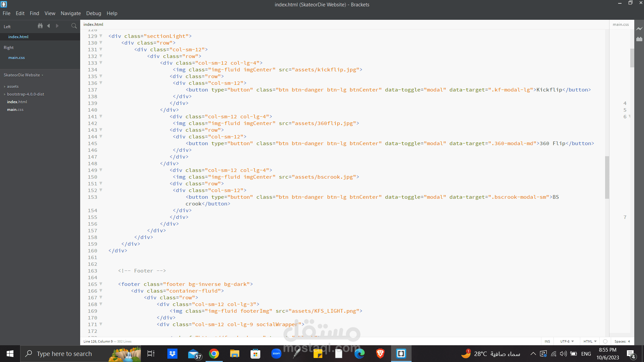The height and width of the screenshot is (362, 644).
Task: Toggle the INS insert/overwrite mode indicator
Action: (547, 341)
